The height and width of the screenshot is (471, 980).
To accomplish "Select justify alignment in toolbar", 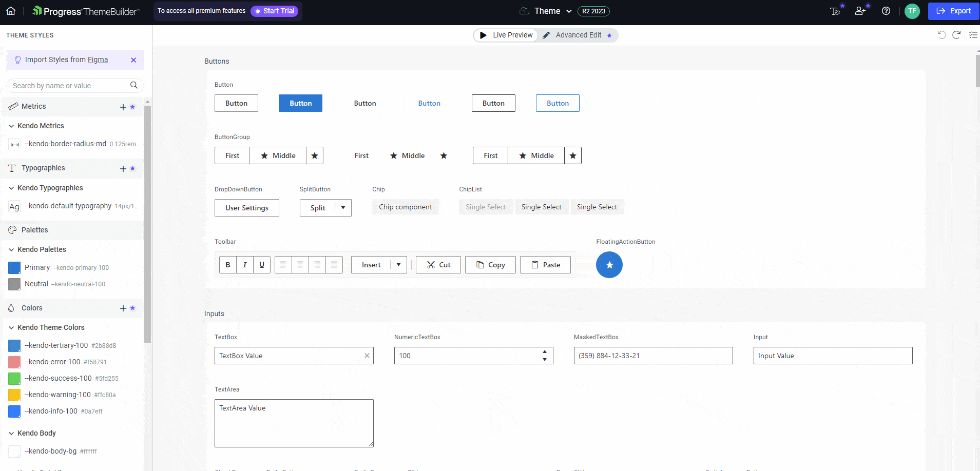I will [334, 265].
